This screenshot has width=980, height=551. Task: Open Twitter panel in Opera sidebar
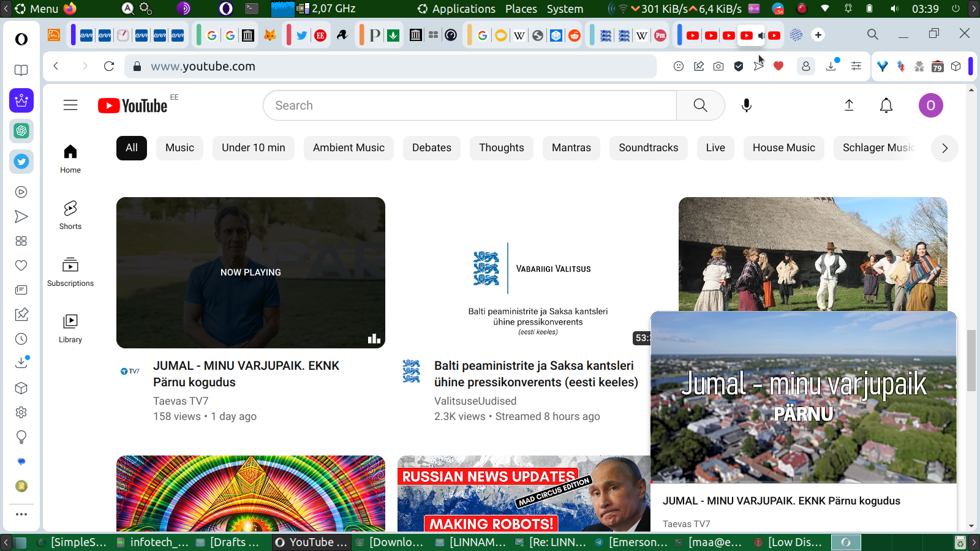tap(21, 162)
